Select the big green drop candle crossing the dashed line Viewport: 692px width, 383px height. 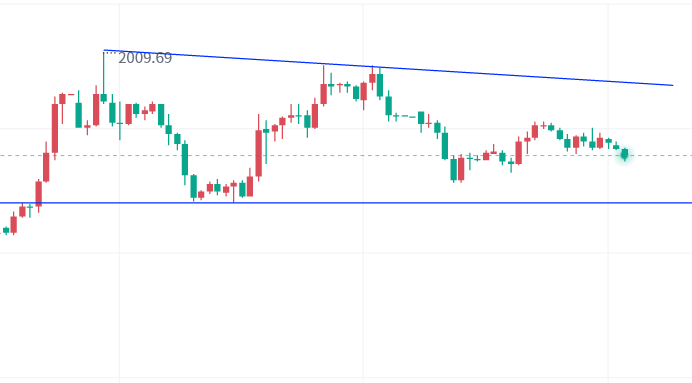(445, 145)
